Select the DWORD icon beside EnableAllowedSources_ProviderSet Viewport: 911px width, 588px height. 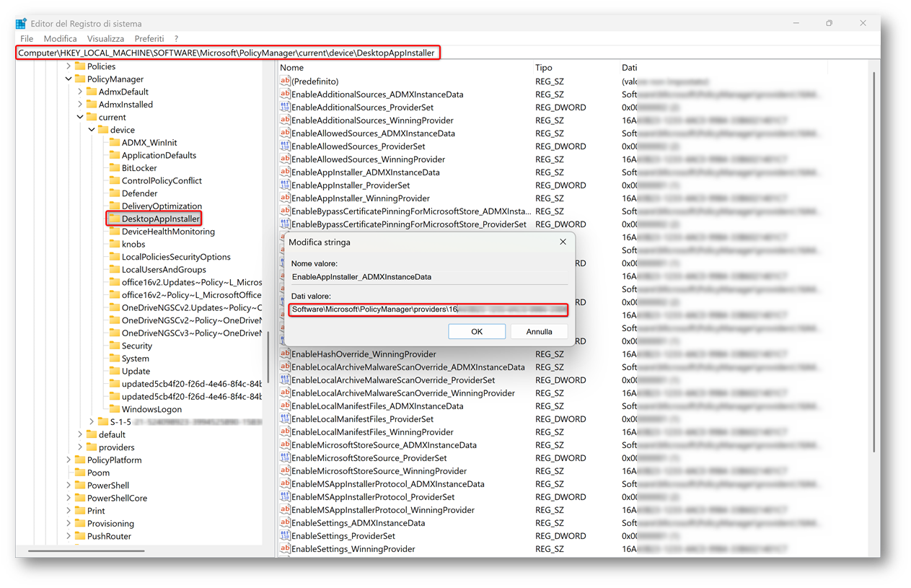(285, 146)
